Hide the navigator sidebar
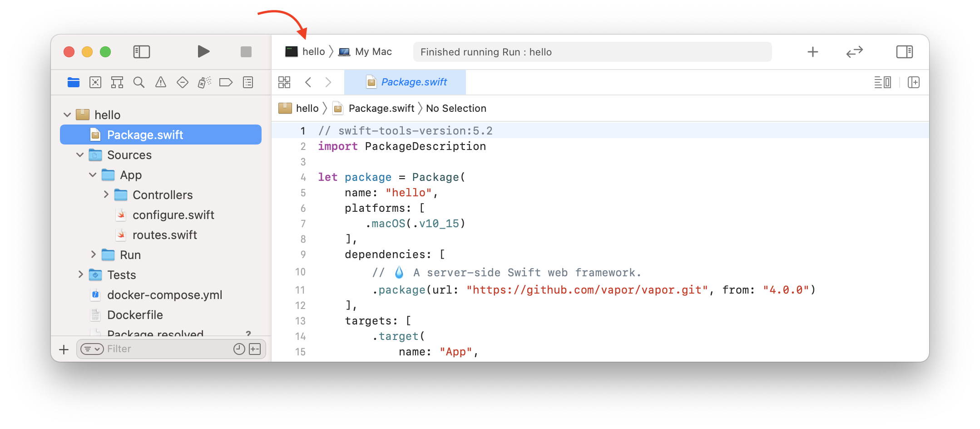The image size is (980, 429). pyautogui.click(x=141, y=52)
